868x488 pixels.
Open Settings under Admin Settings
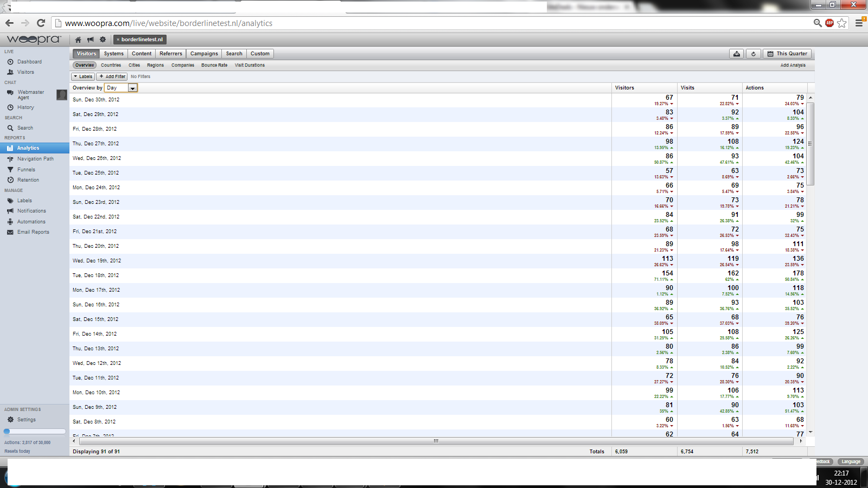point(26,420)
